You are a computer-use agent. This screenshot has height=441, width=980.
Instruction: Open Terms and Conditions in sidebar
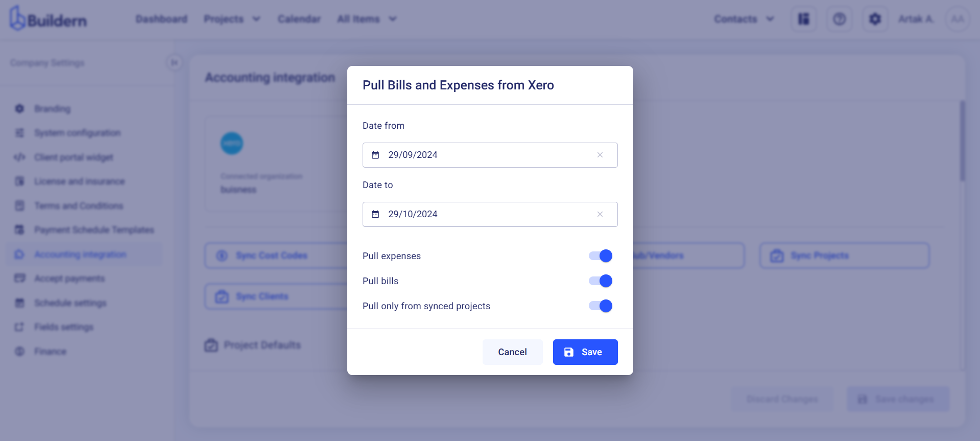click(x=84, y=206)
